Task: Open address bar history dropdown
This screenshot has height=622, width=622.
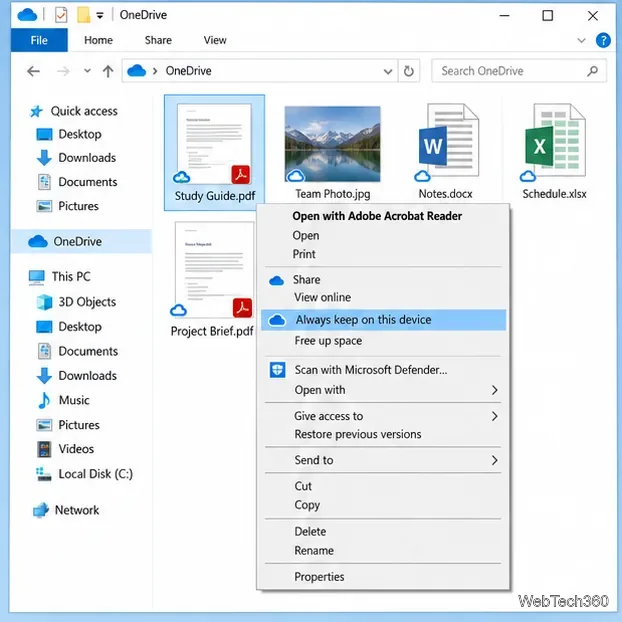Action: point(388,72)
